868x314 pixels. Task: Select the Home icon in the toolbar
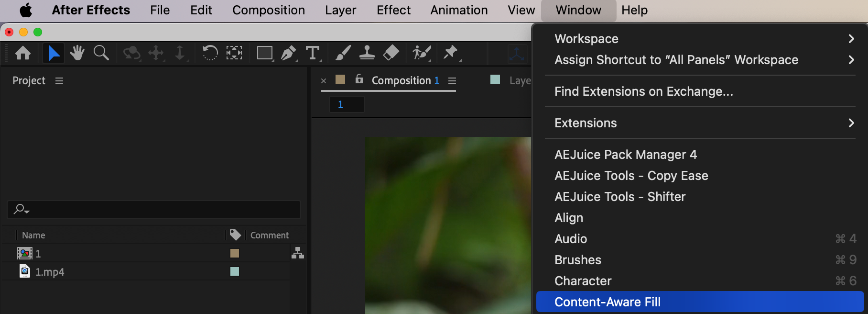pyautogui.click(x=23, y=53)
